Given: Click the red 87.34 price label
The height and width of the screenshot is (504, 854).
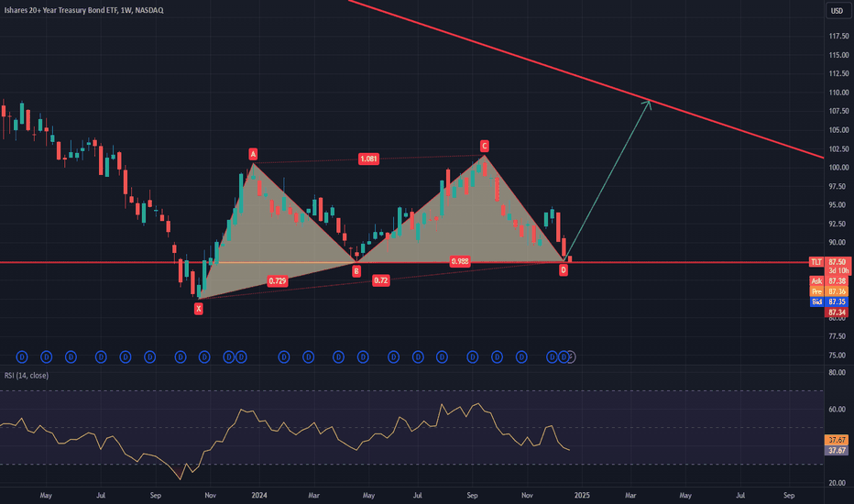Looking at the screenshot, I should click(838, 312).
